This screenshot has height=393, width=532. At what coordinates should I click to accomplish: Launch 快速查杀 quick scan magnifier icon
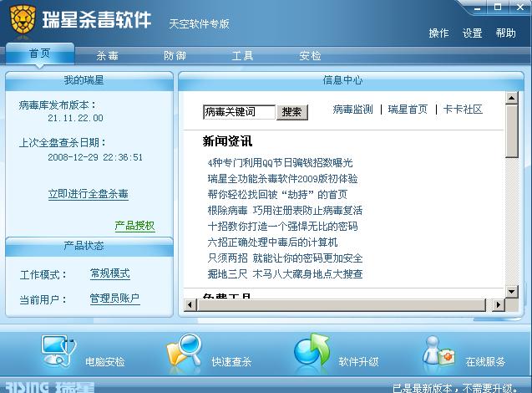(x=184, y=350)
